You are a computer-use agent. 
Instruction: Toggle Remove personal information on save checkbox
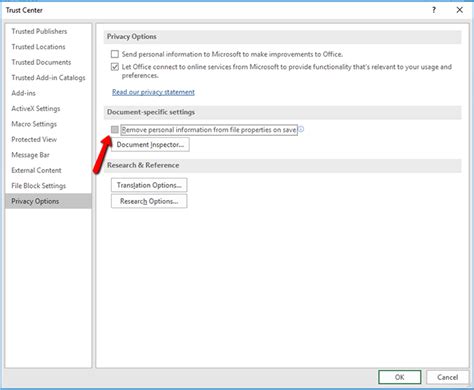115,130
